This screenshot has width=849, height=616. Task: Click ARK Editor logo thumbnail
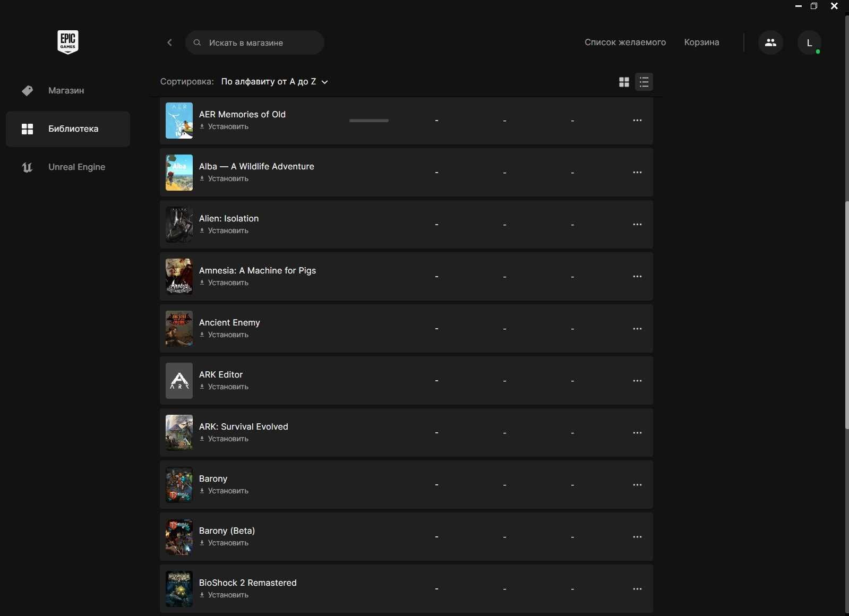click(179, 381)
